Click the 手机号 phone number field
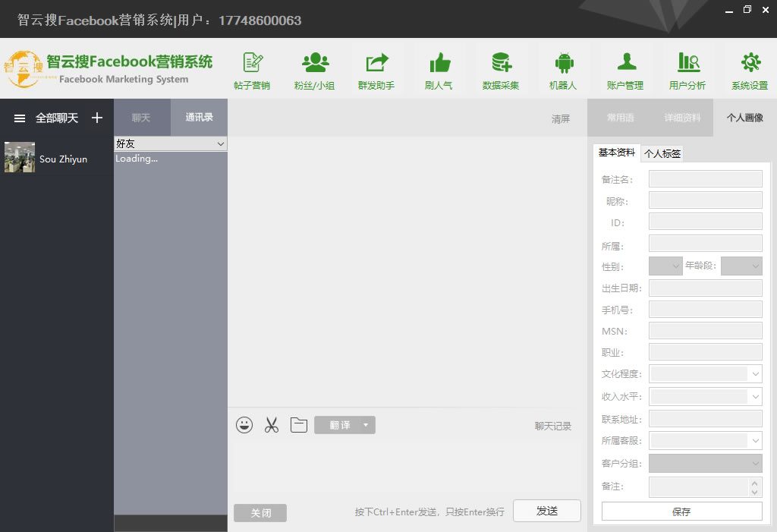Screen dimensions: 777x532 (706, 310)
